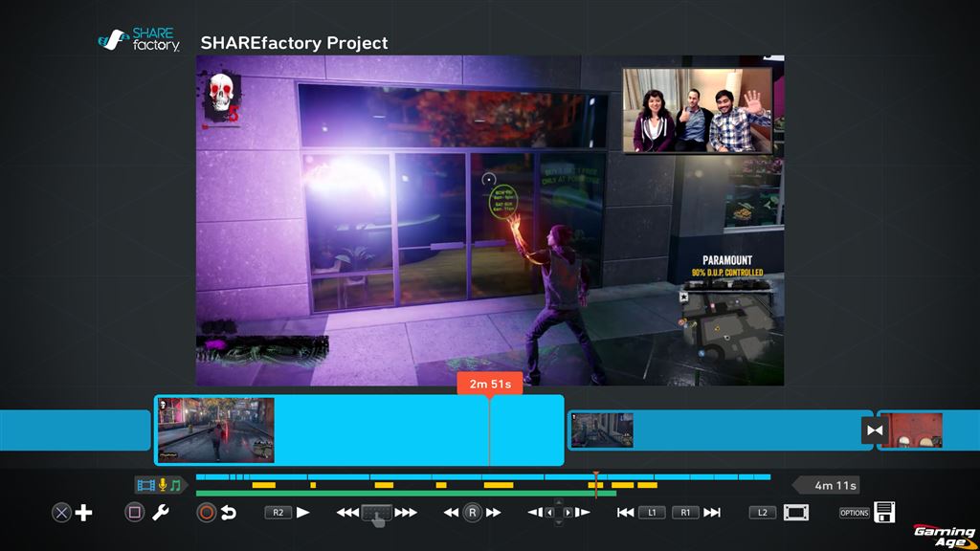Click the blue video track overview bar
Image resolution: width=980 pixels, height=551 pixels.
point(483,477)
